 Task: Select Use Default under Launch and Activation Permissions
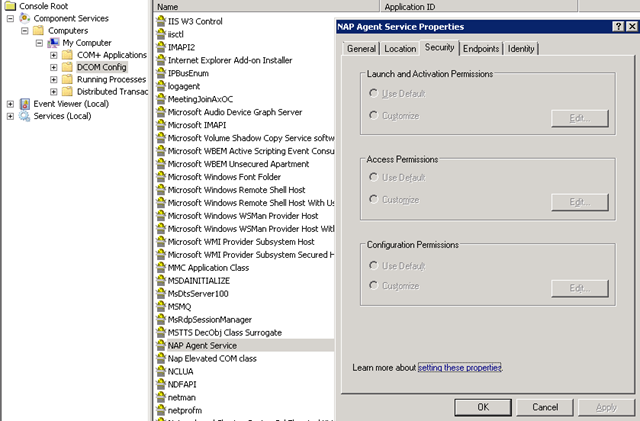[x=374, y=93]
